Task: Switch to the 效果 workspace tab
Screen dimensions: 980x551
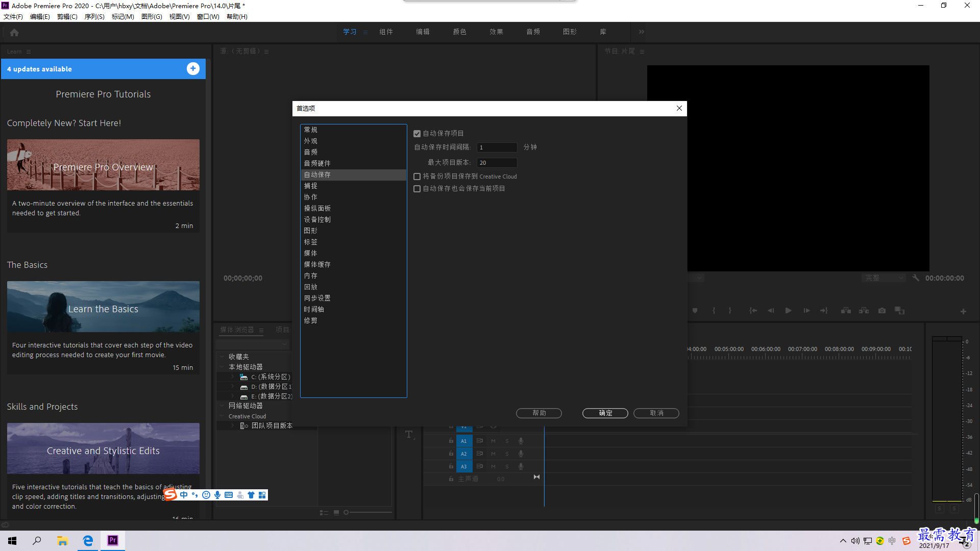Action: point(496,32)
